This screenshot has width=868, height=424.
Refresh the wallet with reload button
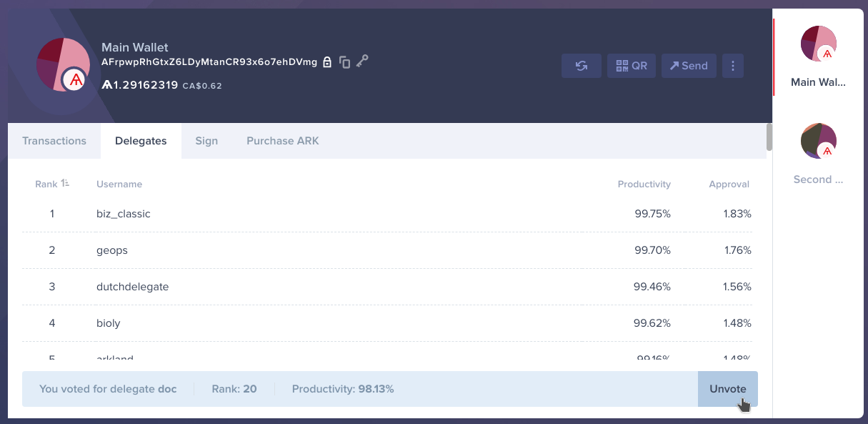(x=582, y=66)
